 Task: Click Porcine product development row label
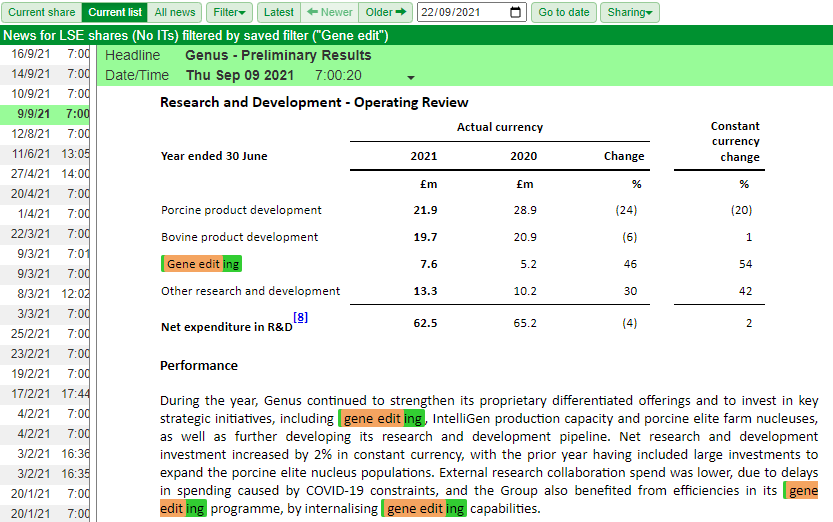tap(241, 210)
